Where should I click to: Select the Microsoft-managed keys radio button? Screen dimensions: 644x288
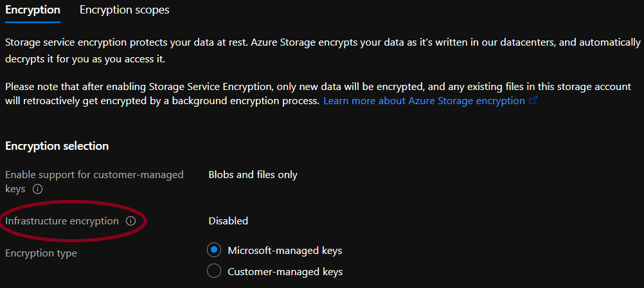point(214,250)
